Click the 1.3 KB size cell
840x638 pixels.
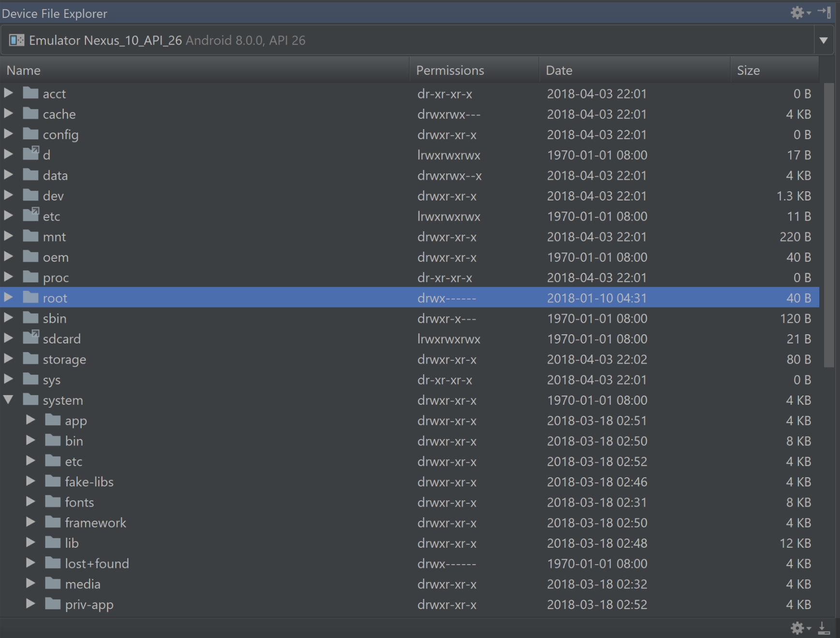[793, 196]
